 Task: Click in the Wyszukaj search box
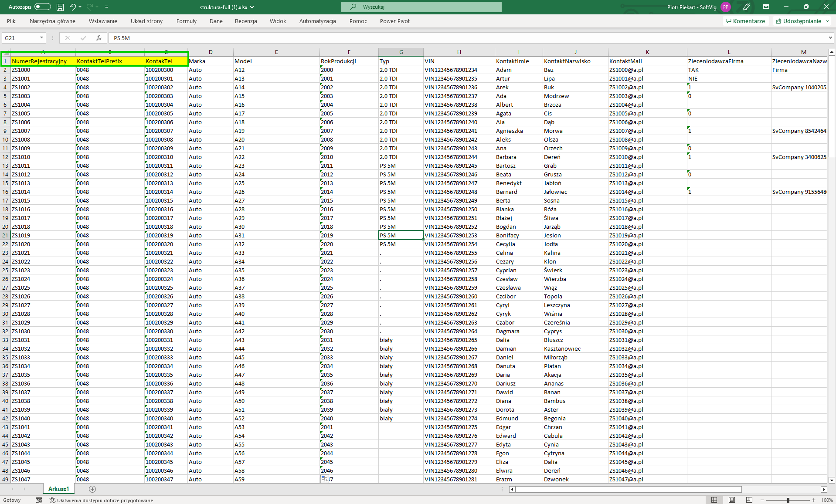421,7
